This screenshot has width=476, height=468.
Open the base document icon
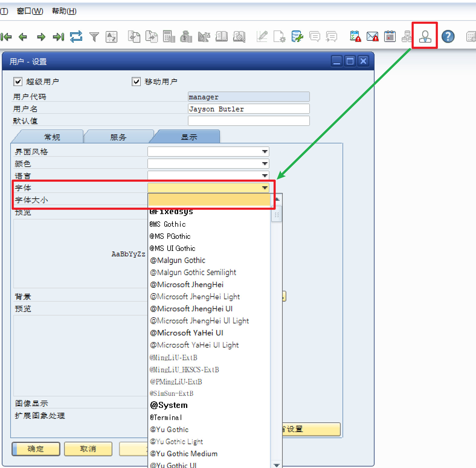click(134, 37)
